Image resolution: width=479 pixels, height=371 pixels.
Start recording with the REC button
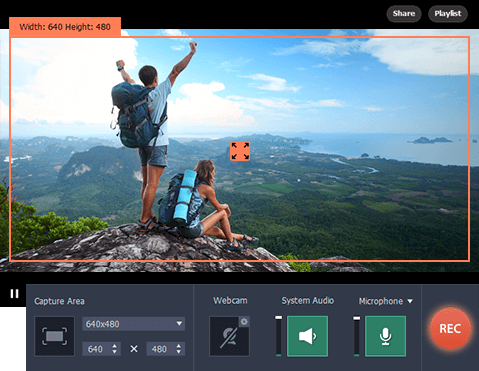pyautogui.click(x=450, y=328)
